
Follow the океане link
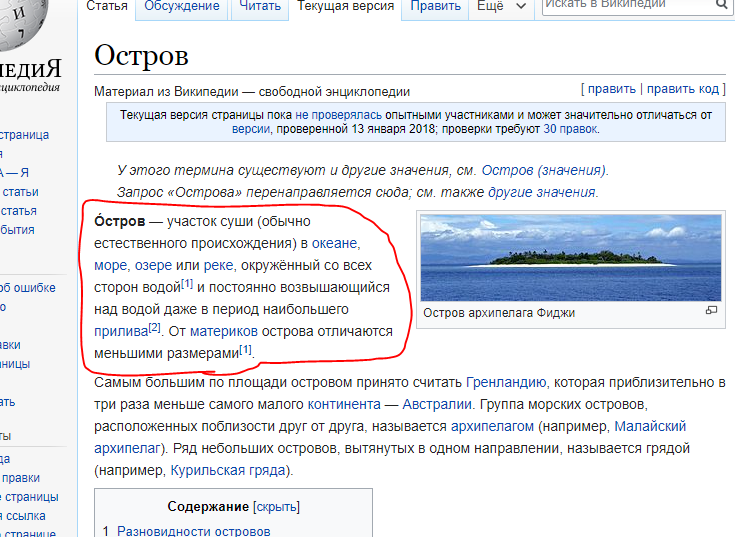334,244
